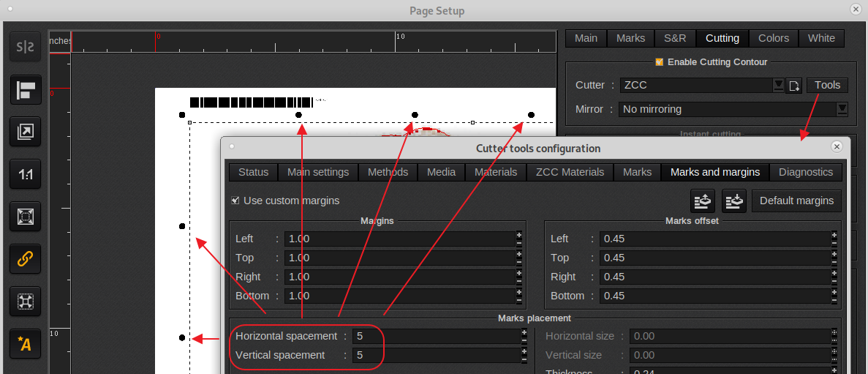Screen dimensions: 868x374
Task: Click the fit to frame icon
Action: [25, 217]
